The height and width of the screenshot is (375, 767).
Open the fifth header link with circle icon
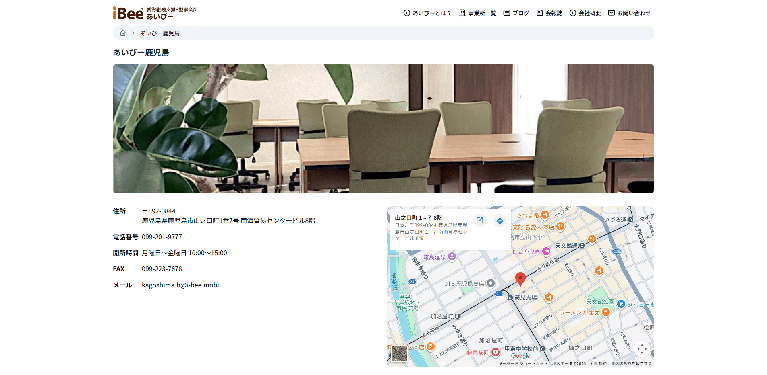coord(585,13)
